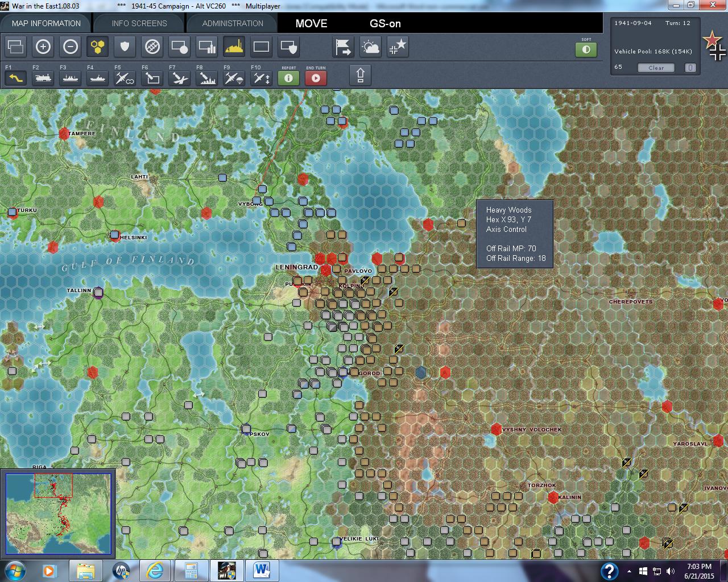Click the rectangle with shield icon
Screen dimensions: 728x582
tap(289, 47)
